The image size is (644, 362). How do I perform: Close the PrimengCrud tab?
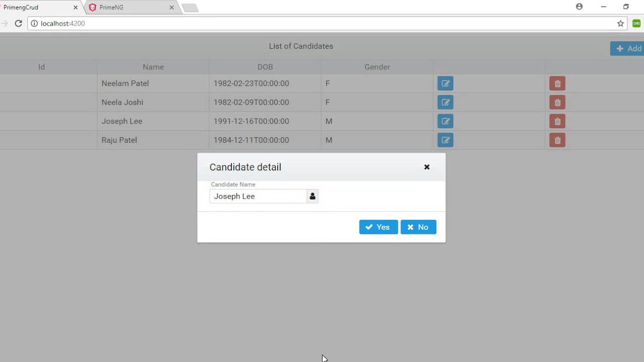75,8
